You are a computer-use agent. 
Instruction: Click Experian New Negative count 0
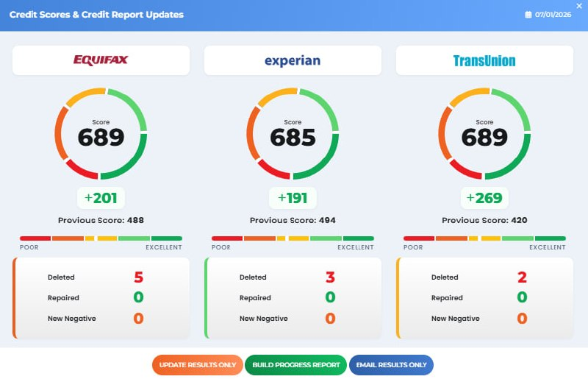tap(330, 319)
